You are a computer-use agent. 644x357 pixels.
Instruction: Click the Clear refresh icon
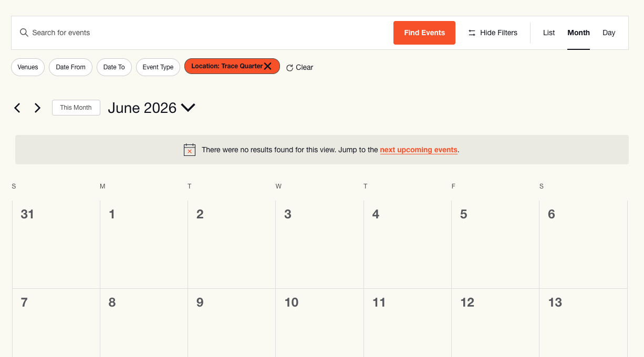[x=289, y=68]
